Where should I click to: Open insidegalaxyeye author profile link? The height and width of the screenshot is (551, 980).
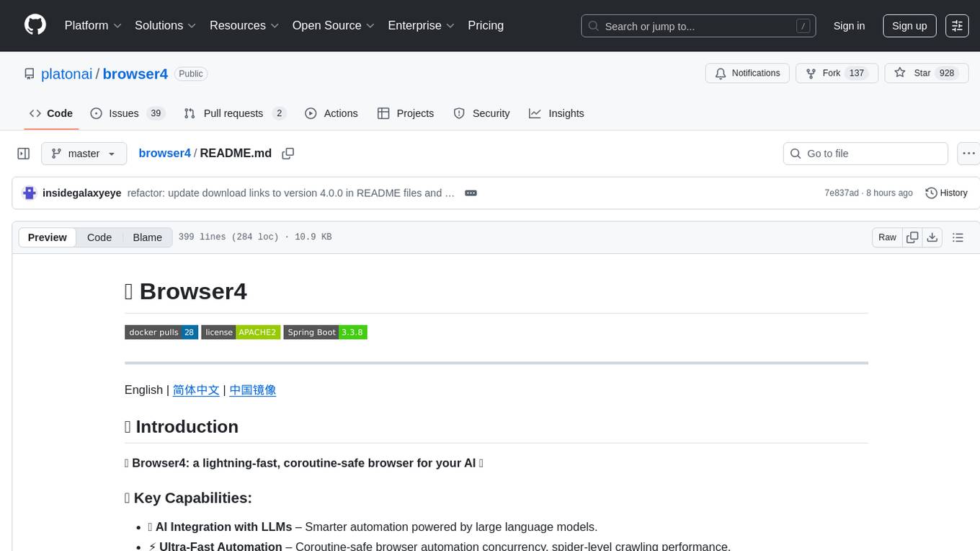coord(82,193)
